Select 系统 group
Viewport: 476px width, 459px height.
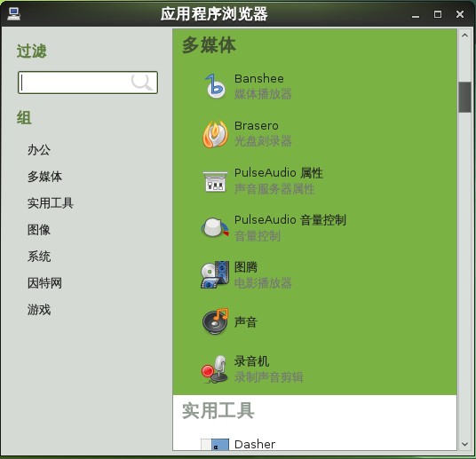(x=39, y=257)
